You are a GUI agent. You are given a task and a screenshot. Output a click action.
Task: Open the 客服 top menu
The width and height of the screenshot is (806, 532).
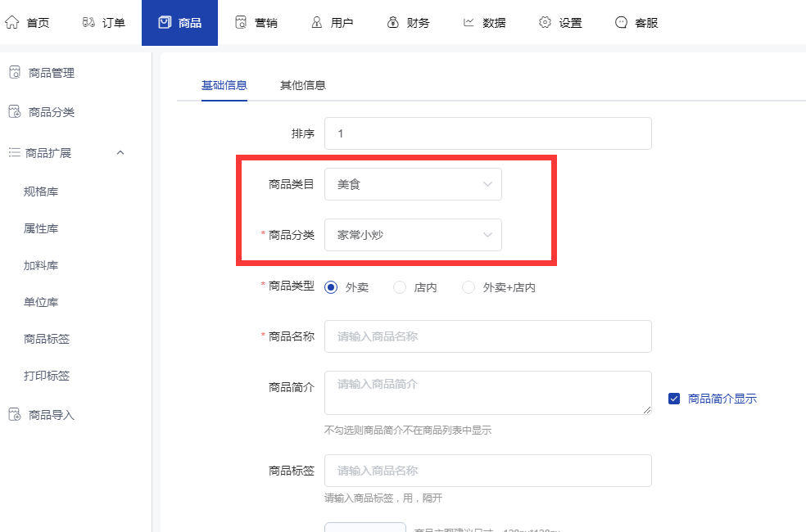[646, 23]
